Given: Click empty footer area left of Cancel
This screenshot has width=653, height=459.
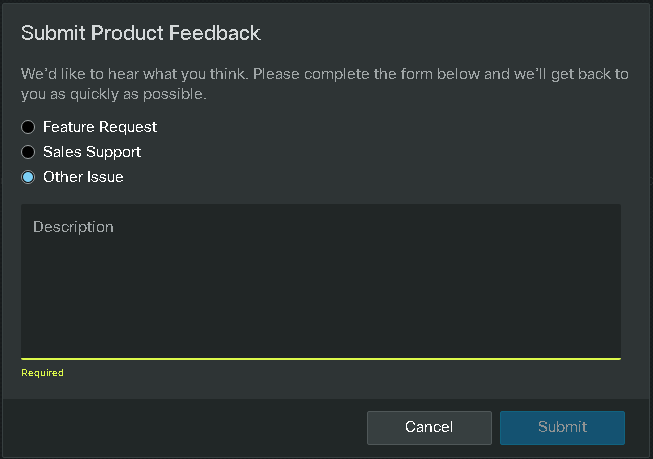Looking at the screenshot, I should click(180, 427).
